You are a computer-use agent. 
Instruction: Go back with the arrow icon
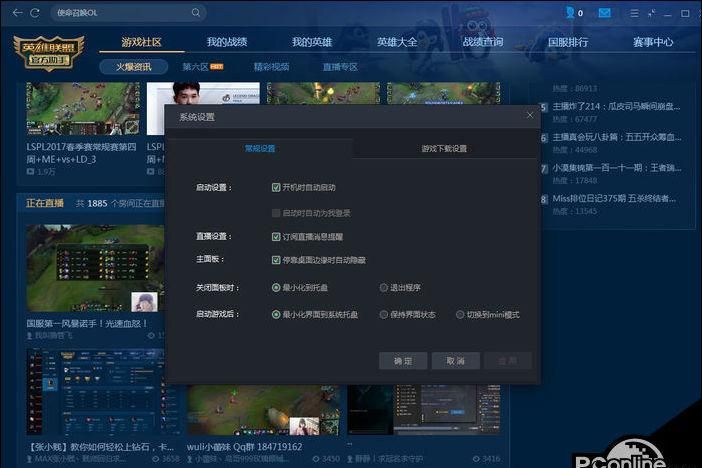click(x=17, y=13)
